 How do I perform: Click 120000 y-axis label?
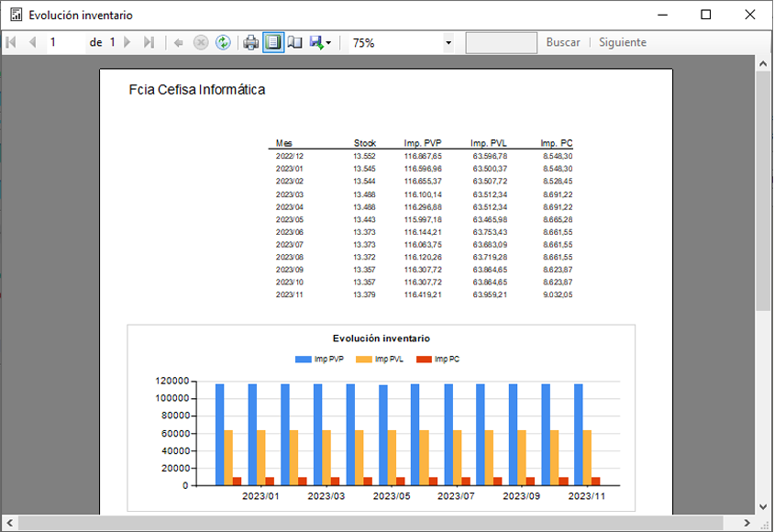[171, 381]
